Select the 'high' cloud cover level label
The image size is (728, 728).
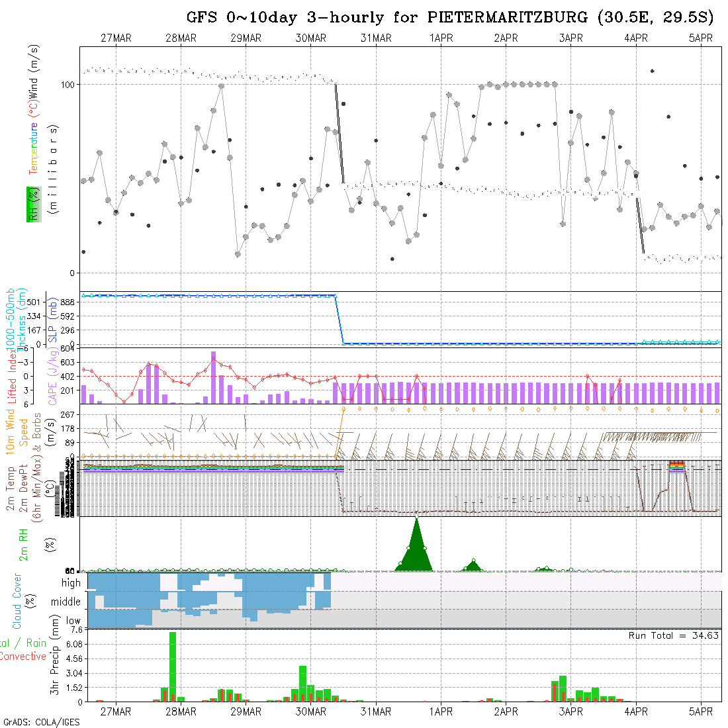coord(71,583)
